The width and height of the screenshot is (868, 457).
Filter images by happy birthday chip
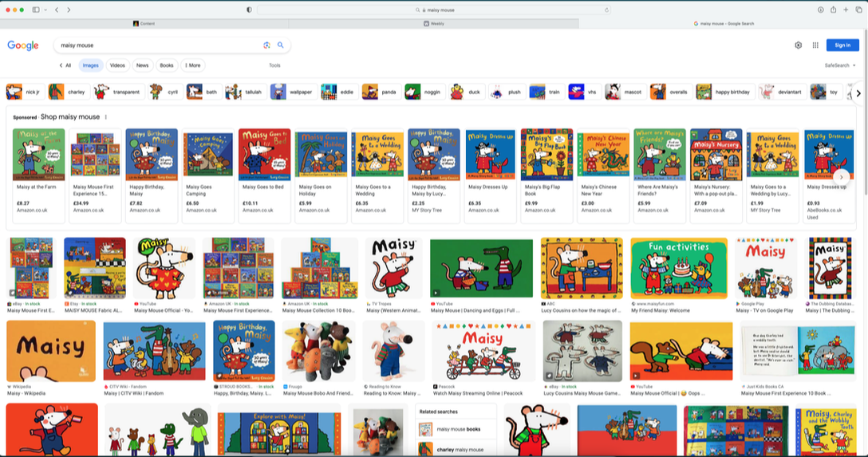point(724,92)
